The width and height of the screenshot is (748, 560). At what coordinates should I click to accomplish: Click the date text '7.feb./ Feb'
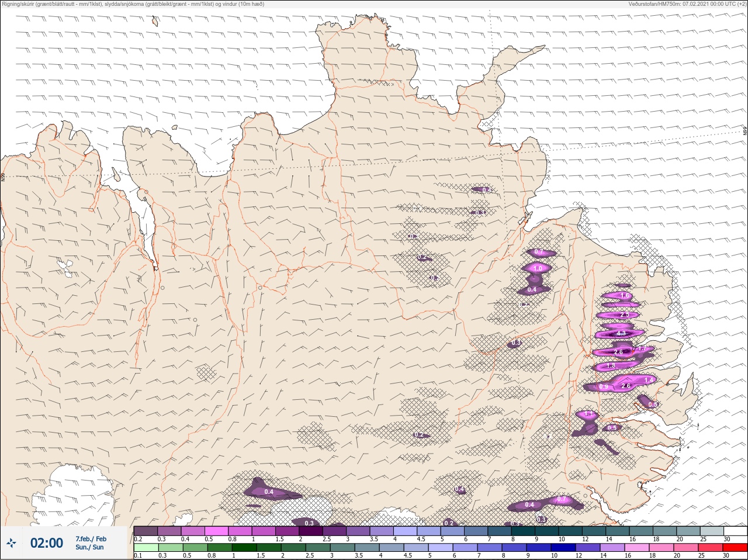(x=91, y=538)
